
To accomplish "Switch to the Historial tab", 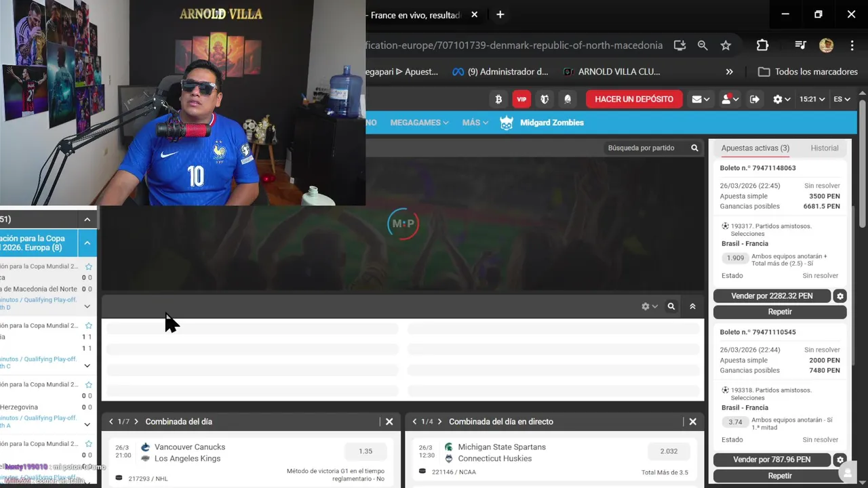I will pos(825,148).
